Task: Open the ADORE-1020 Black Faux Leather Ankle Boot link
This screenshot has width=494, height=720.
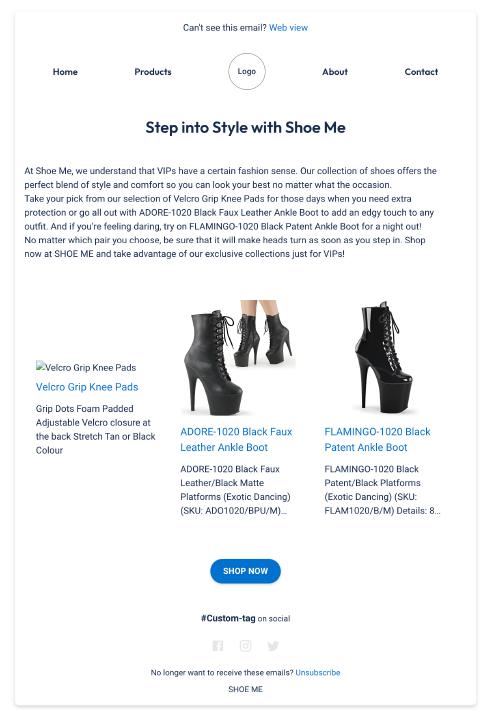Action: [236, 439]
